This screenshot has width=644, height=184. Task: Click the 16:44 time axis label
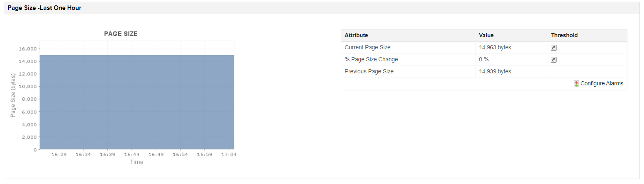(x=131, y=155)
